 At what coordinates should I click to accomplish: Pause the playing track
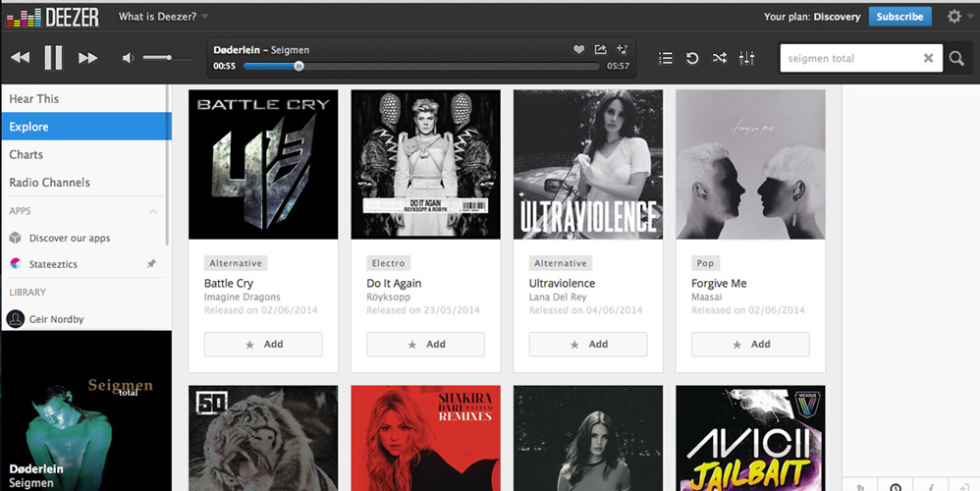click(x=53, y=58)
